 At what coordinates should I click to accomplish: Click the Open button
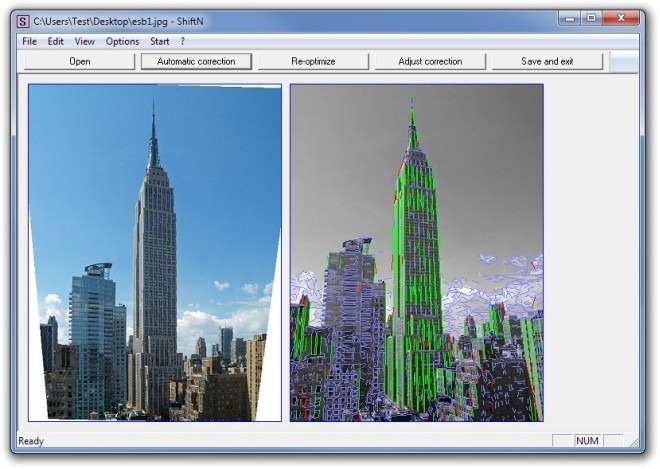pos(80,61)
